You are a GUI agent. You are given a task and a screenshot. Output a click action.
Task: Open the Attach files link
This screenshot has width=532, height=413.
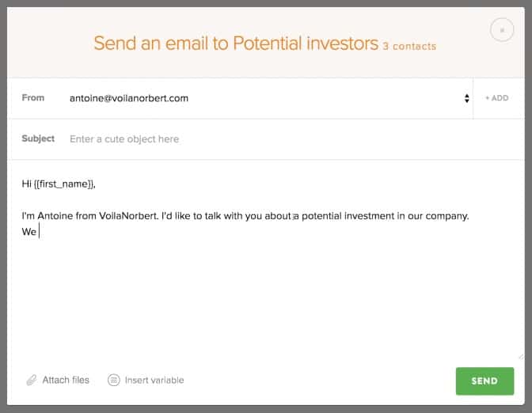coord(66,381)
